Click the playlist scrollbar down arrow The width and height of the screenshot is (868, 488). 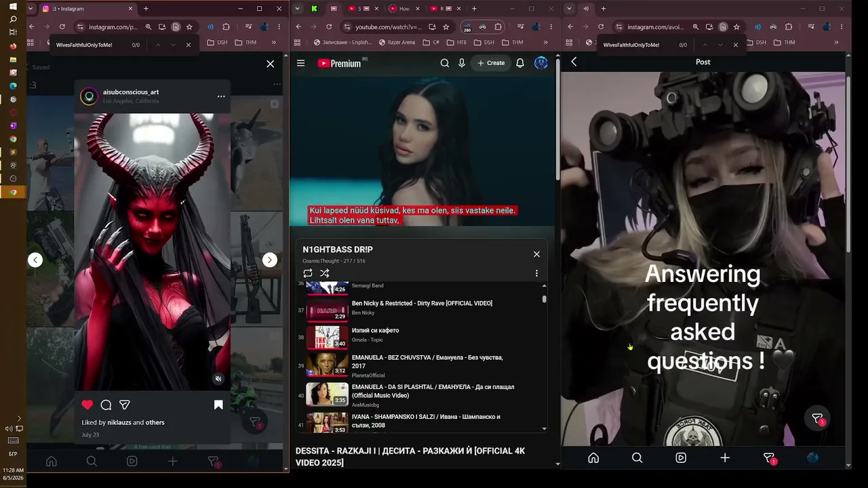pos(544,429)
